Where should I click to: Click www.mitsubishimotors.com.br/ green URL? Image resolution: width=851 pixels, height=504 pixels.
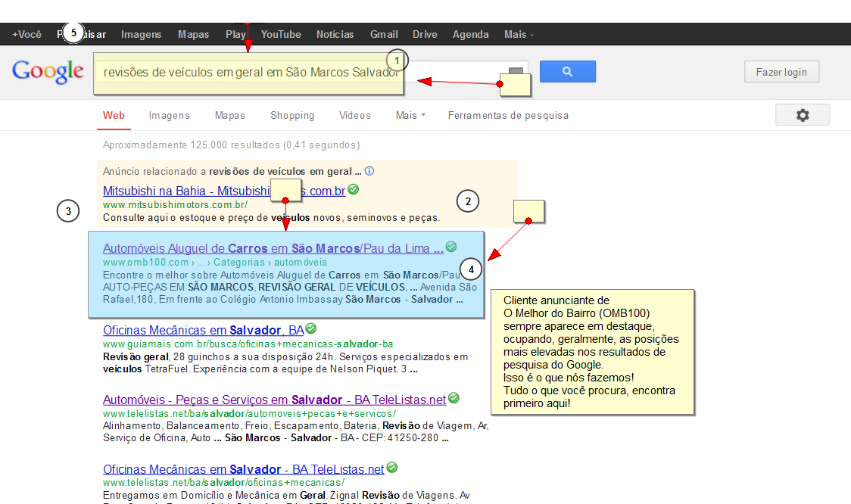pos(176,205)
